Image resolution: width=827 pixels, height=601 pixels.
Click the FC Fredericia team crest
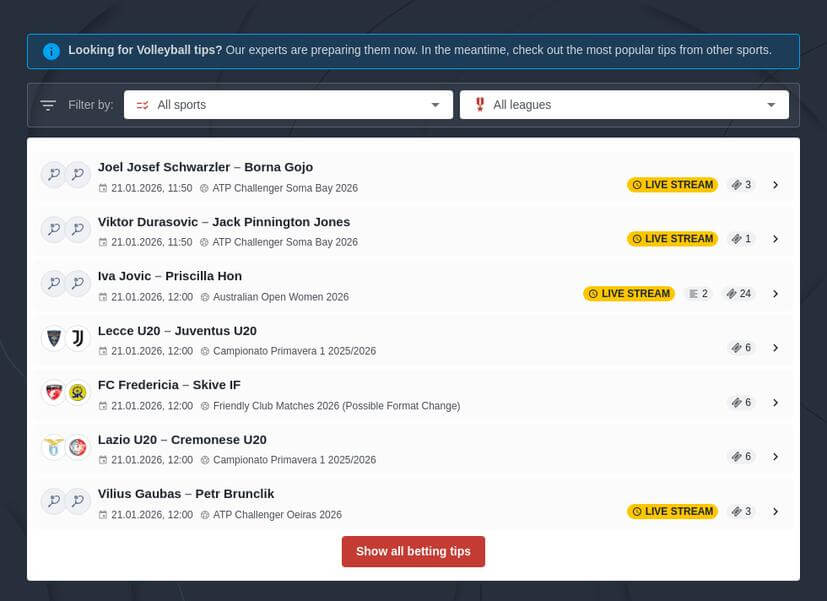[52, 392]
